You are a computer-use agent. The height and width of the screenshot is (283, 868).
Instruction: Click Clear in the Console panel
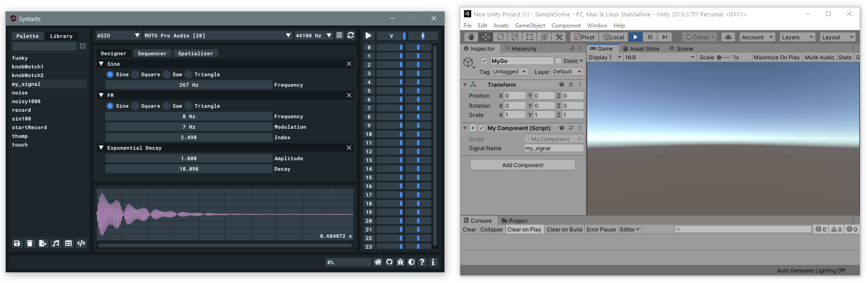[x=469, y=229]
